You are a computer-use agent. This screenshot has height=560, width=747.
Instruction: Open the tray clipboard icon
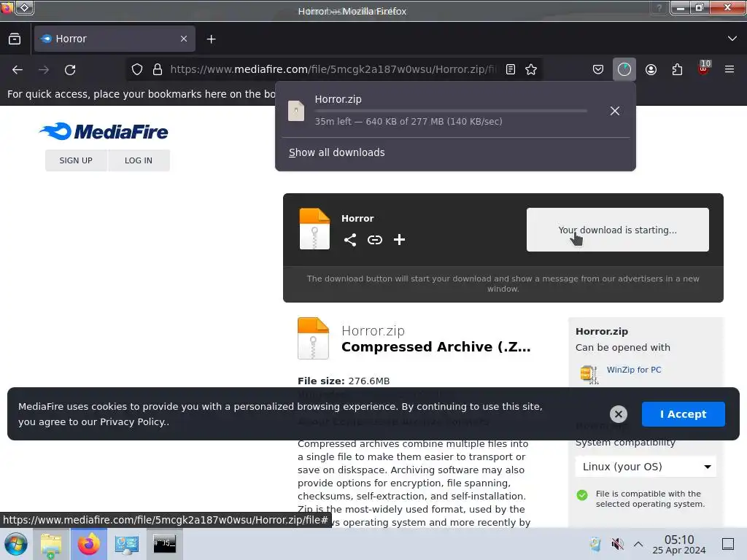(595, 544)
